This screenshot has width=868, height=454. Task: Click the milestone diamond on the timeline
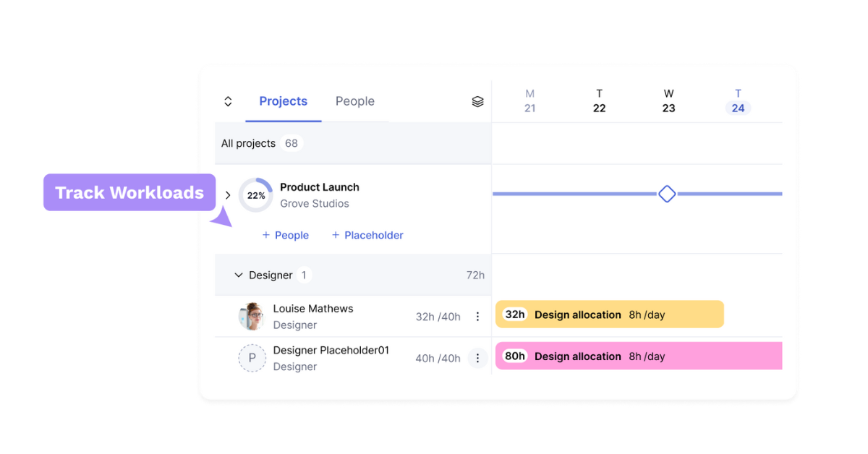coord(667,194)
